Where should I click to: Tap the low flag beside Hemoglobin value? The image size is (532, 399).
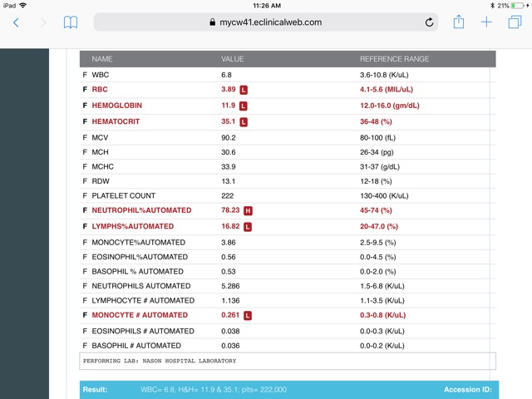pos(244,106)
